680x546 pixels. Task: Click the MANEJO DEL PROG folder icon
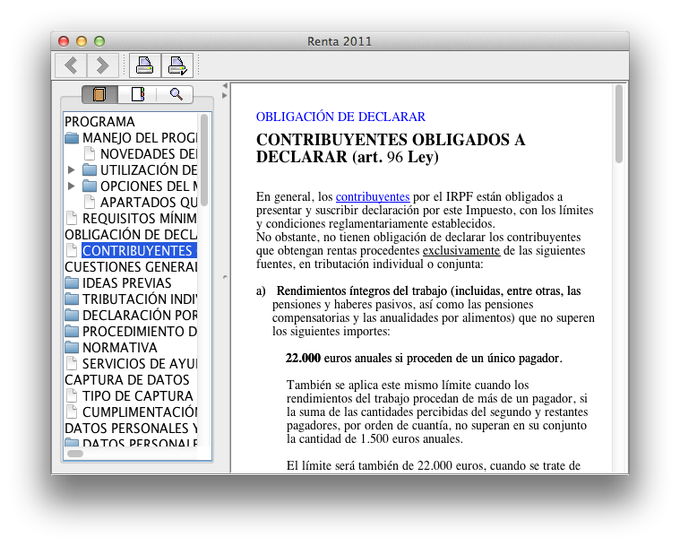(72, 138)
